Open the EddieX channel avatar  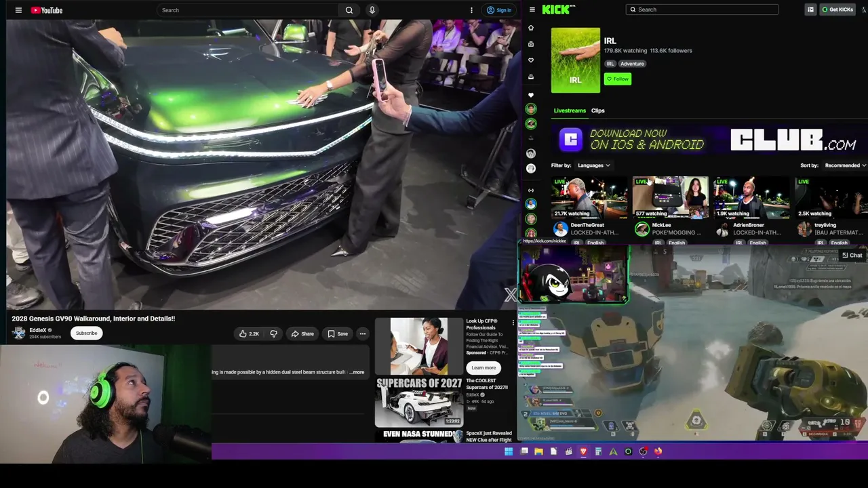pos(19,333)
